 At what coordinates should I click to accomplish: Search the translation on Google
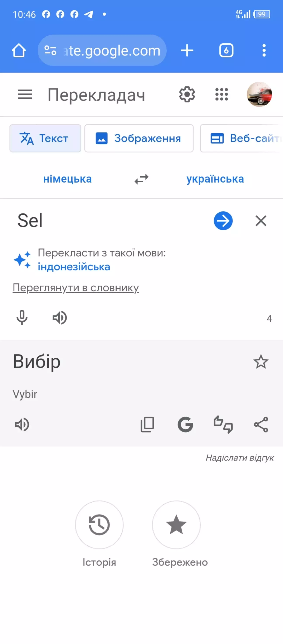coord(185,424)
